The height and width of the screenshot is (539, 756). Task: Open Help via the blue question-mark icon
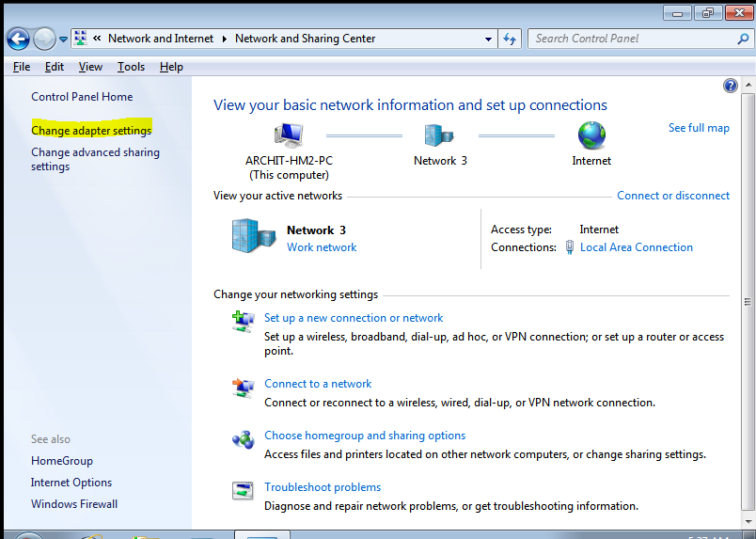[730, 86]
